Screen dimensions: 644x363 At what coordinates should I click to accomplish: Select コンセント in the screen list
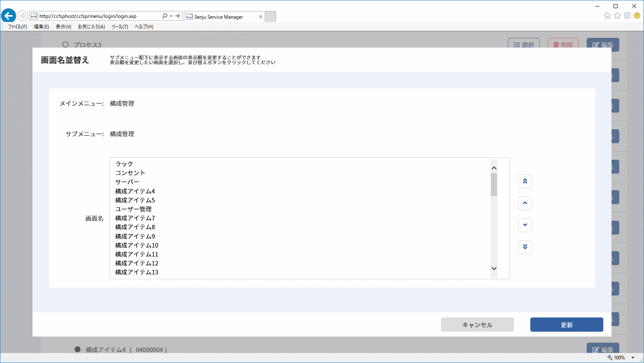click(x=301, y=173)
